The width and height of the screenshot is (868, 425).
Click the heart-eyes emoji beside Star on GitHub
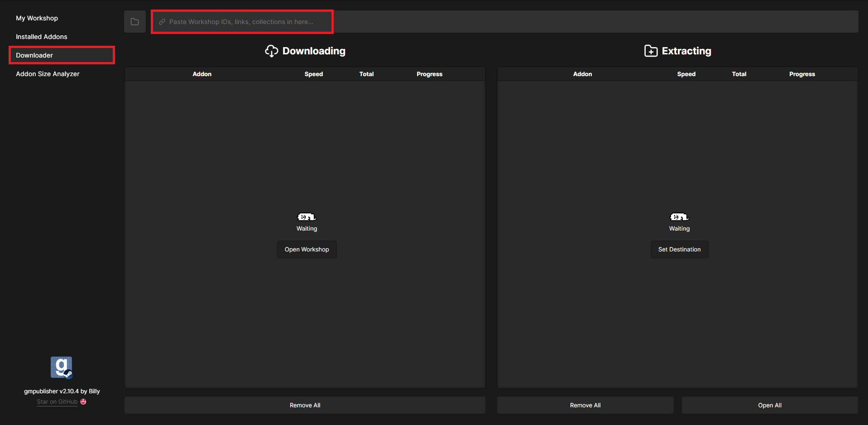[83, 402]
